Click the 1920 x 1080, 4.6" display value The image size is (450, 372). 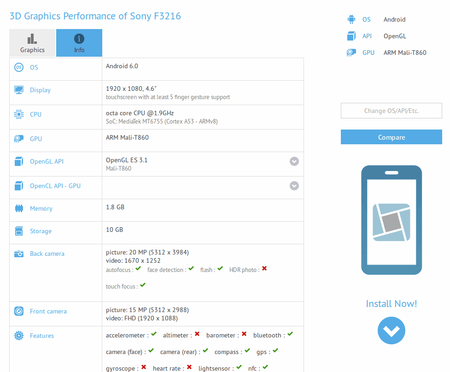(131, 89)
